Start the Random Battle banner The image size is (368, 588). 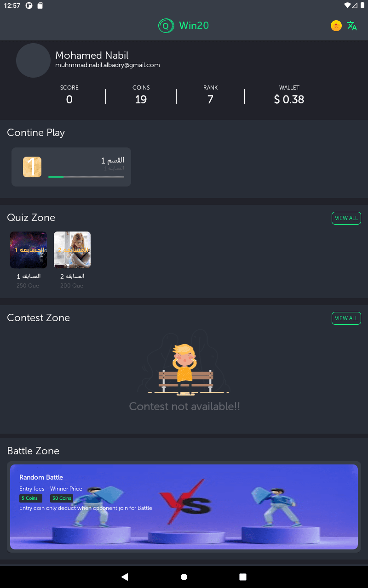[x=184, y=507]
